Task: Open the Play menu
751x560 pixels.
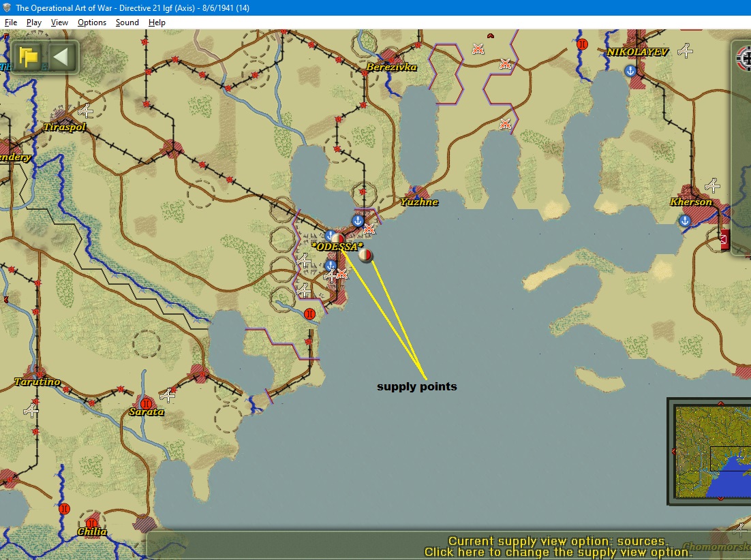Action: click(x=33, y=22)
